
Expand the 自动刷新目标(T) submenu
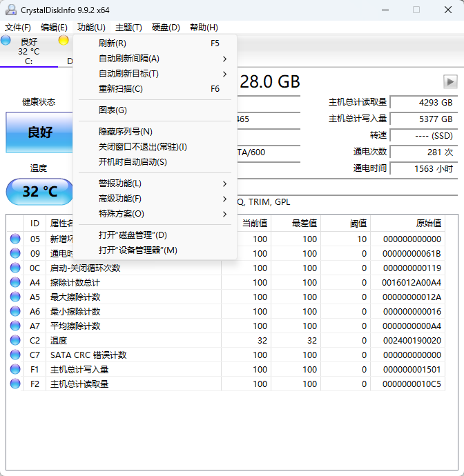tap(155, 73)
